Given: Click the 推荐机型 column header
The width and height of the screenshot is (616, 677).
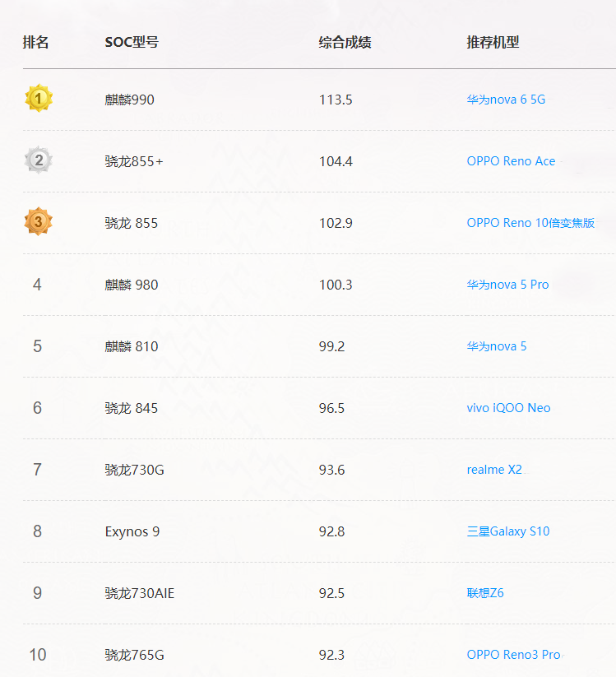Looking at the screenshot, I should pos(493,42).
